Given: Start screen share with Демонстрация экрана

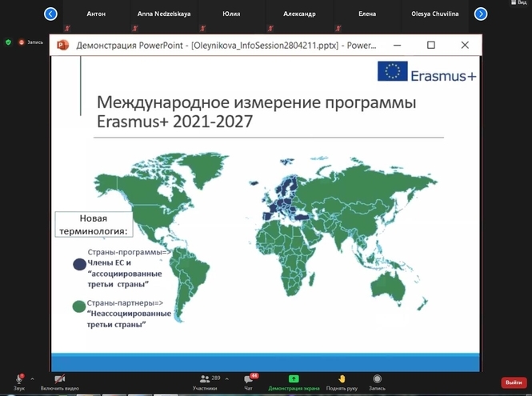Looking at the screenshot, I should [294, 382].
